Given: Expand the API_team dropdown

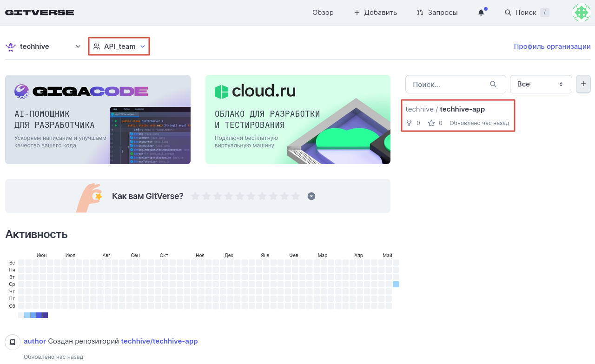Looking at the screenshot, I should point(119,46).
